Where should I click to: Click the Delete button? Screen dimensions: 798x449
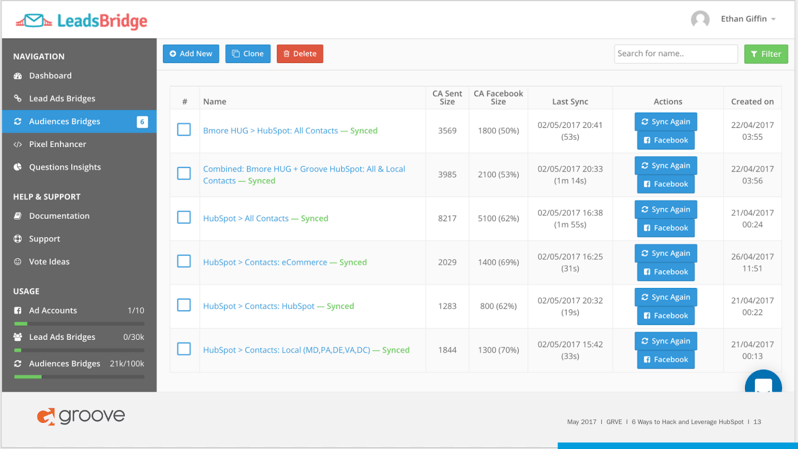coord(300,54)
